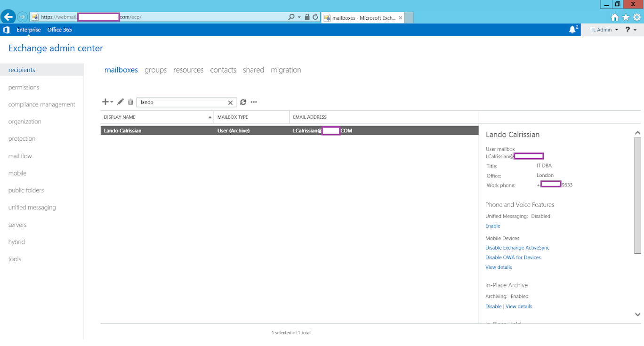Click the mailbox search input field

[181, 102]
